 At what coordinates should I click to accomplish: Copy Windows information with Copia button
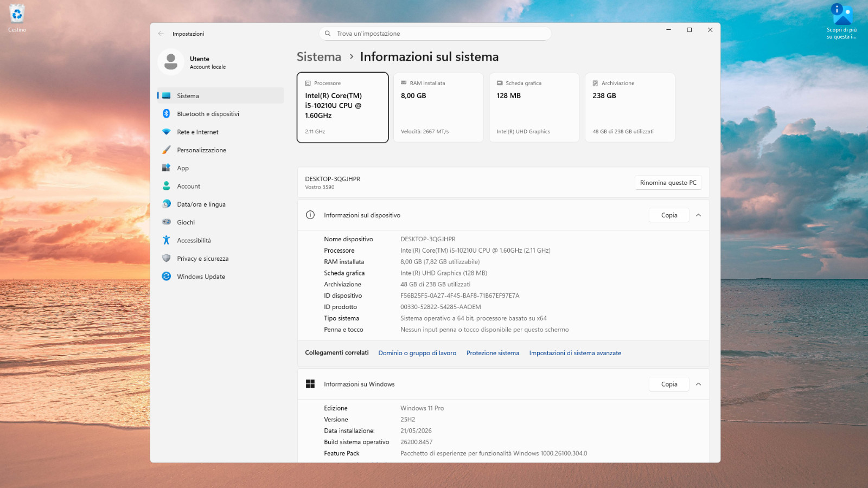669,384
